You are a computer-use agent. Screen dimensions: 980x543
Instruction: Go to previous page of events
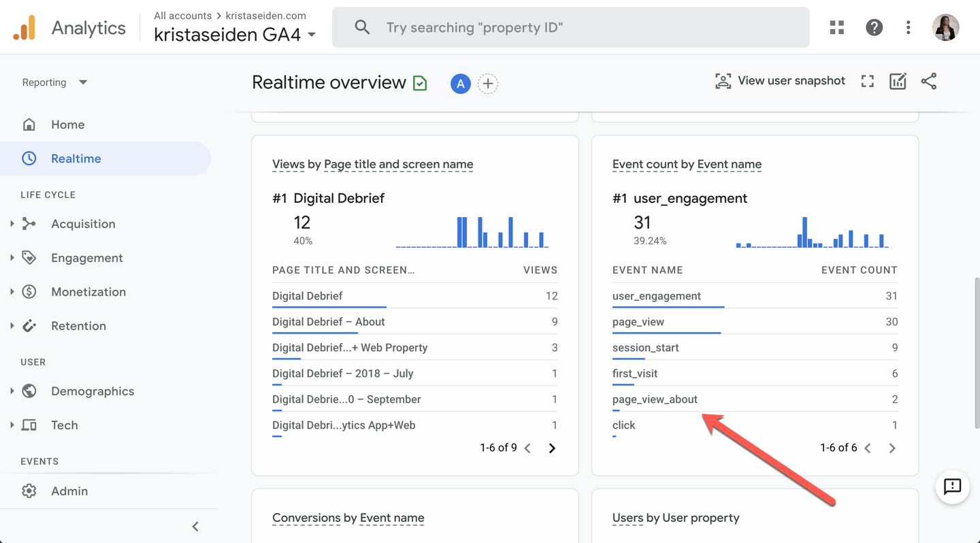pyautogui.click(x=868, y=448)
